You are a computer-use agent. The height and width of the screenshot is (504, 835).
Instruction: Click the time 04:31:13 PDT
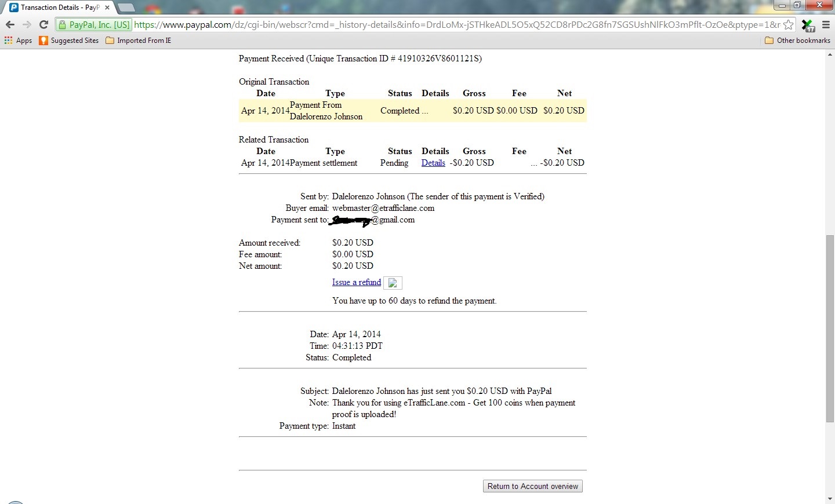tap(357, 346)
